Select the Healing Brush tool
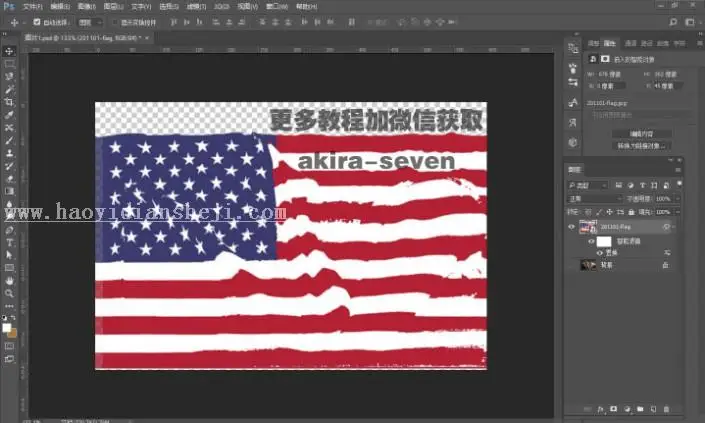The height and width of the screenshot is (423, 705). (9, 128)
